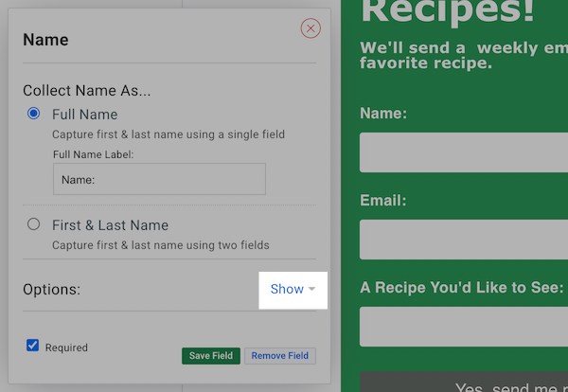The width and height of the screenshot is (568, 392).
Task: Click the 'Capture first & last name using two fields' description
Action: click(x=160, y=245)
